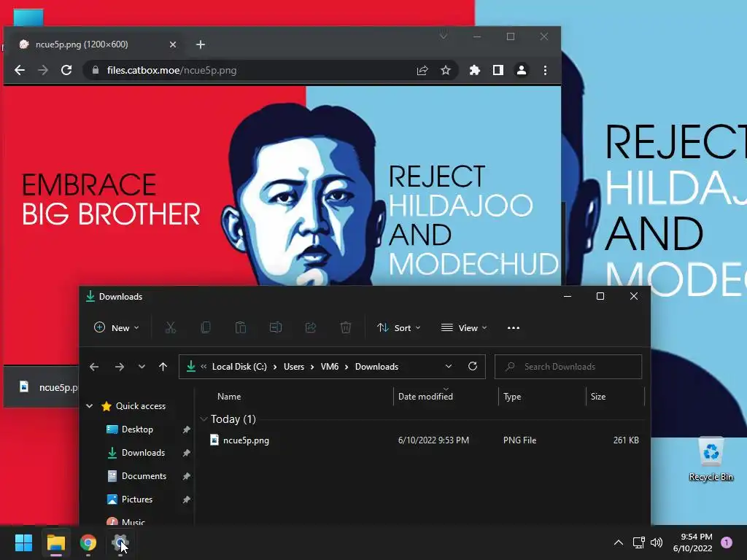Click the pin icon beside Pictures

[x=186, y=499]
